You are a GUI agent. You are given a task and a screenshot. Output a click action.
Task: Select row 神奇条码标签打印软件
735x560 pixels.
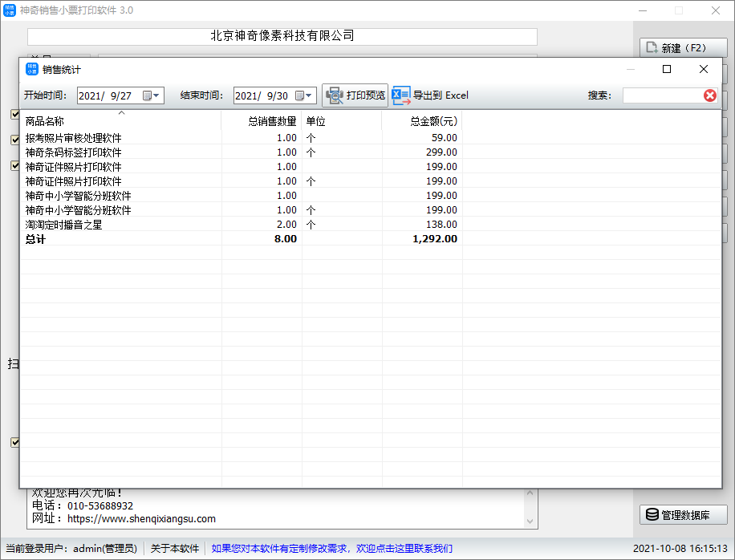pyautogui.click(x=371, y=152)
